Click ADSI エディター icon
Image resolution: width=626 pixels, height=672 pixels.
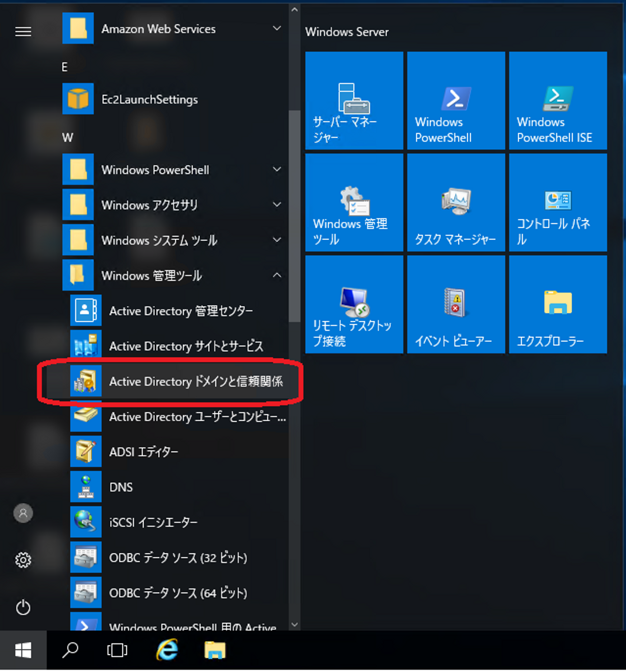pyautogui.click(x=86, y=452)
